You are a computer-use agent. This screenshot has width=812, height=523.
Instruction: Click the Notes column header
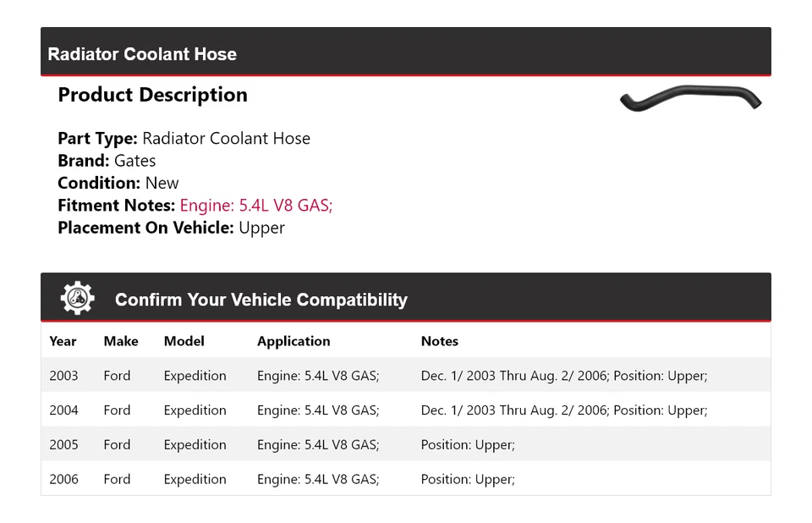tap(440, 341)
